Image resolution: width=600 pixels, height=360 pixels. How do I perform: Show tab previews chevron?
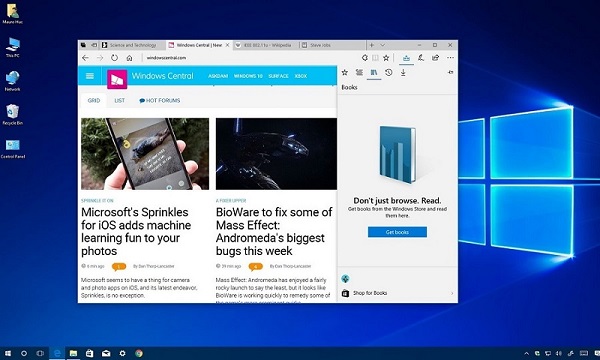(382, 45)
